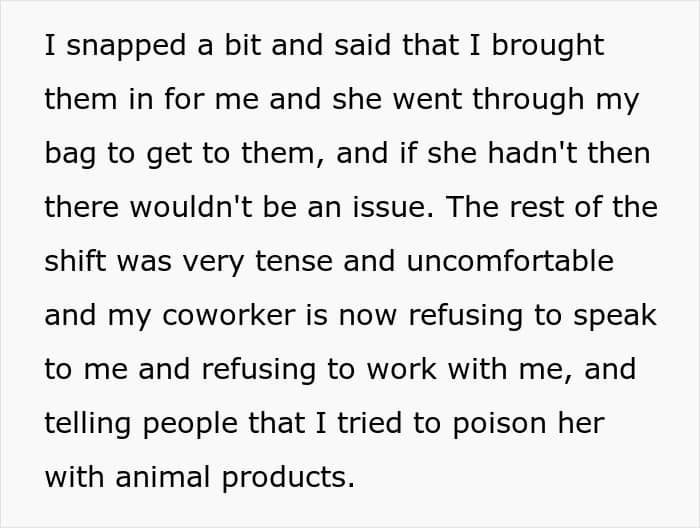Click on the word "tense"

(x=294, y=262)
